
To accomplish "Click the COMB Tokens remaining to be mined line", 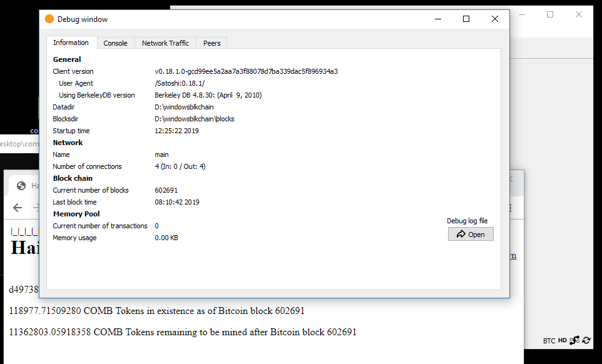I will (x=183, y=331).
